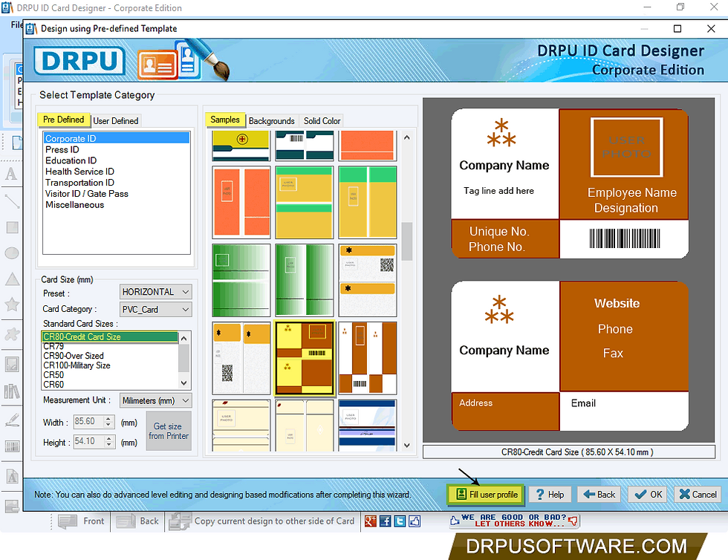Choose the orange sample with QR code top-right
Screen dimensions: 728x560
(367, 280)
